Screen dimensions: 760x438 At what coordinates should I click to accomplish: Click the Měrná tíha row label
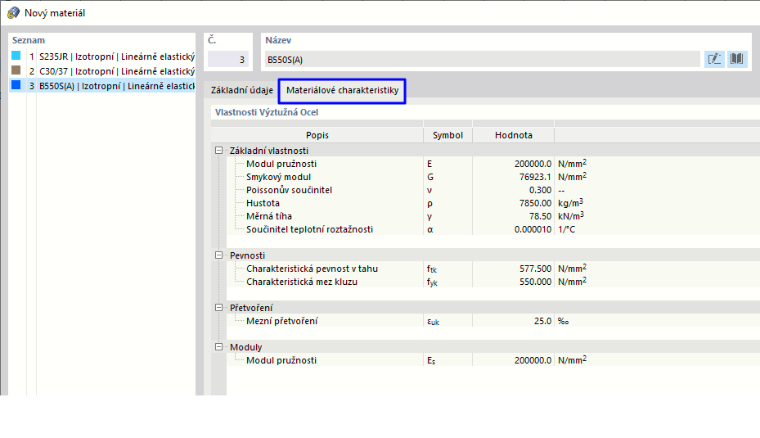(x=269, y=216)
